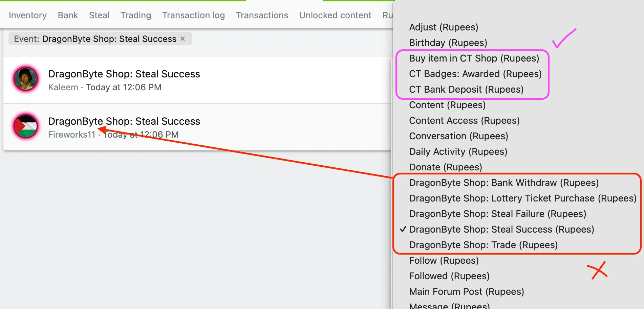Viewport: 644px width, 309px height.
Task: Open the Unlocked content tab
Action: pyautogui.click(x=335, y=15)
